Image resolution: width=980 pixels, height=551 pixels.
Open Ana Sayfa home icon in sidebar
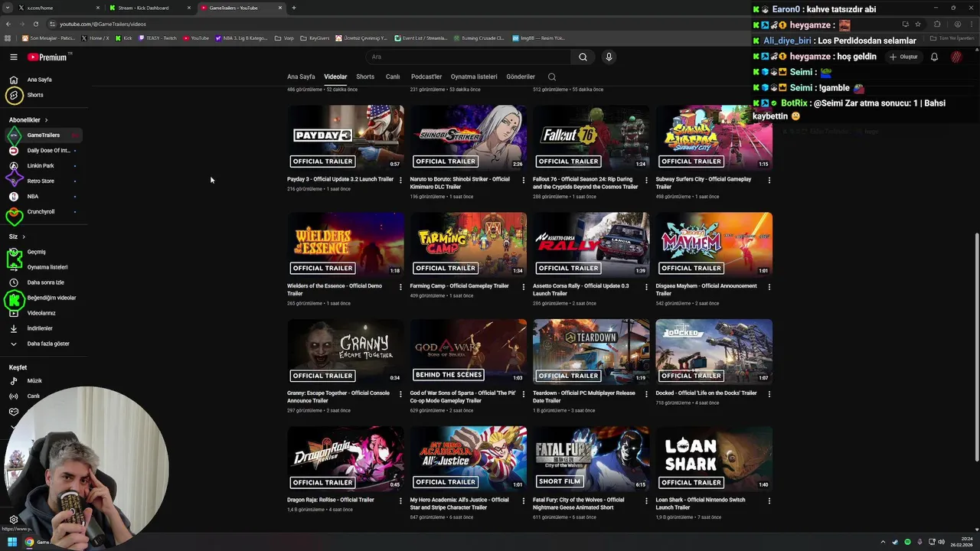[14, 80]
